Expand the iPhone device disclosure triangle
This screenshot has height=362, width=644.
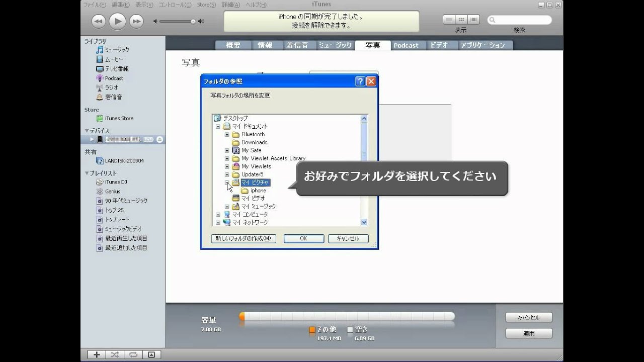pos(92,139)
